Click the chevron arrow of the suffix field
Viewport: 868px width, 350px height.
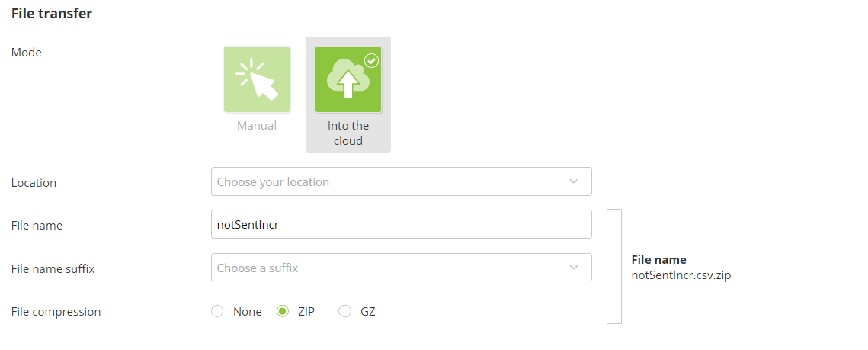coord(574,268)
